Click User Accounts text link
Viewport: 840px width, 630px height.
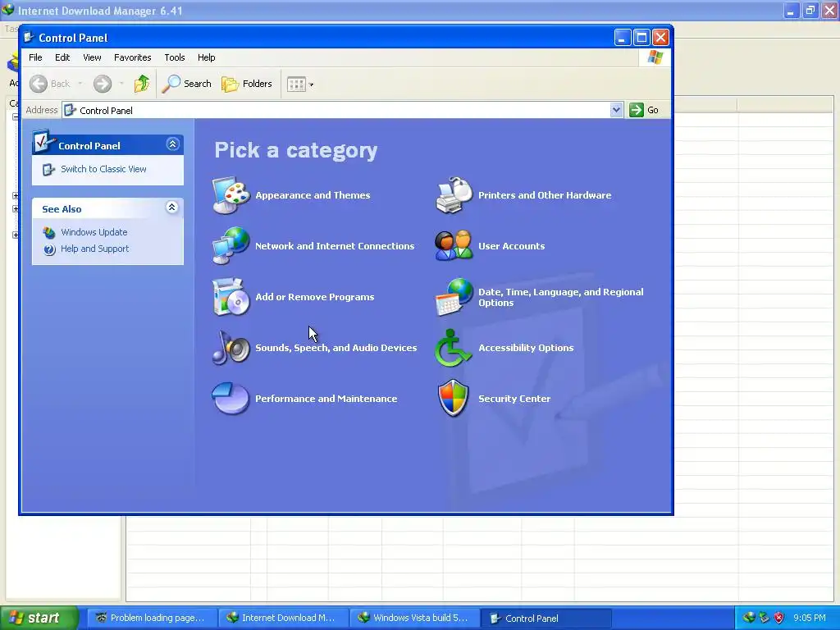point(512,246)
